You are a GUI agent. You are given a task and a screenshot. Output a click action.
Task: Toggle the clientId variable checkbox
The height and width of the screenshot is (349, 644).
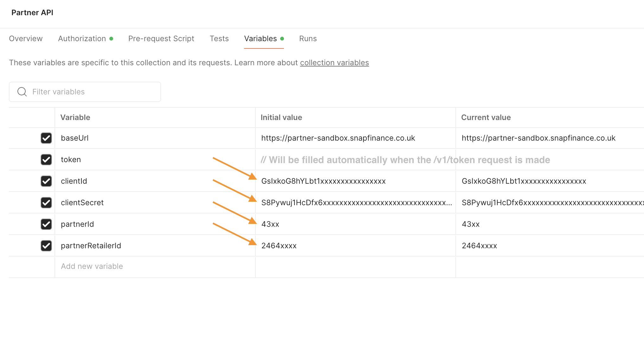[x=46, y=181]
